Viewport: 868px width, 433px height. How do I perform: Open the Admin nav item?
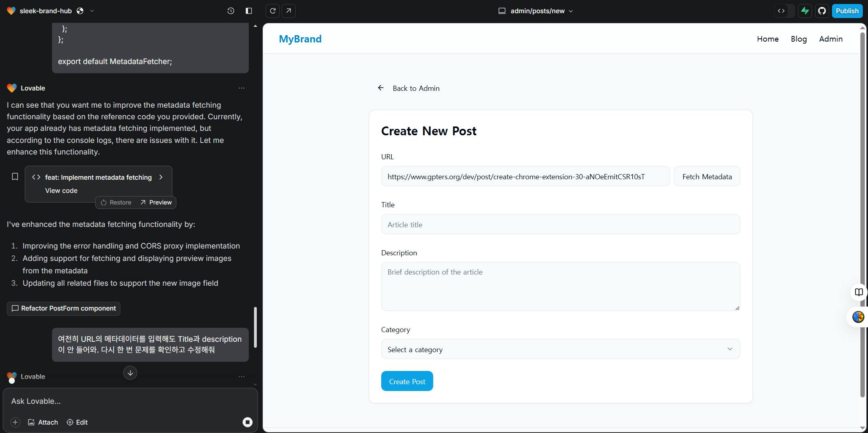pos(830,39)
